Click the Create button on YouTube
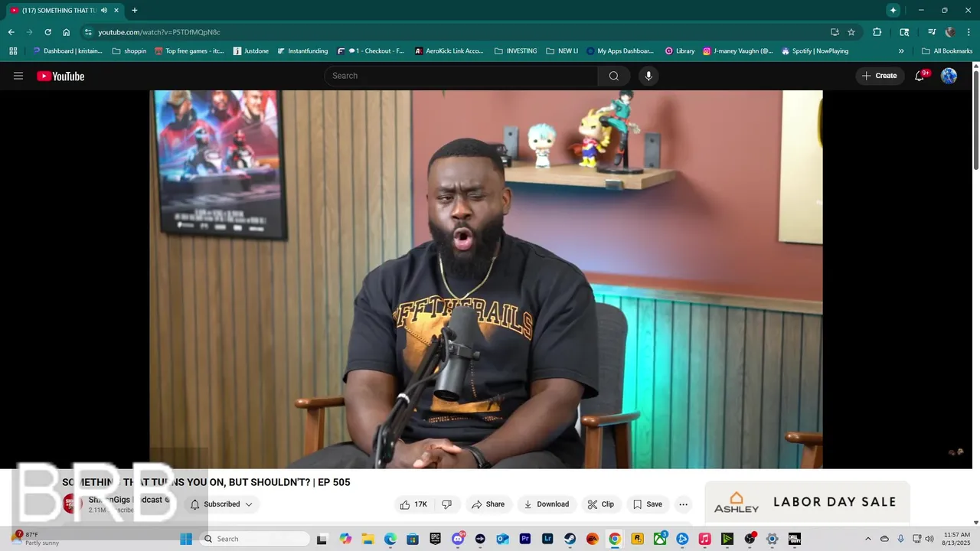The width and height of the screenshot is (980, 551). point(880,76)
